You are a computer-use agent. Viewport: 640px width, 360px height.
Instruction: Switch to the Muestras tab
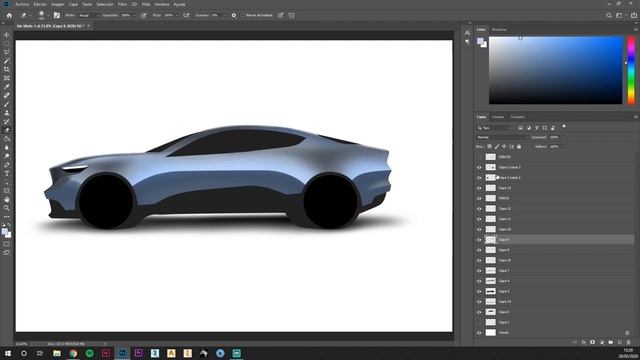[x=499, y=29]
